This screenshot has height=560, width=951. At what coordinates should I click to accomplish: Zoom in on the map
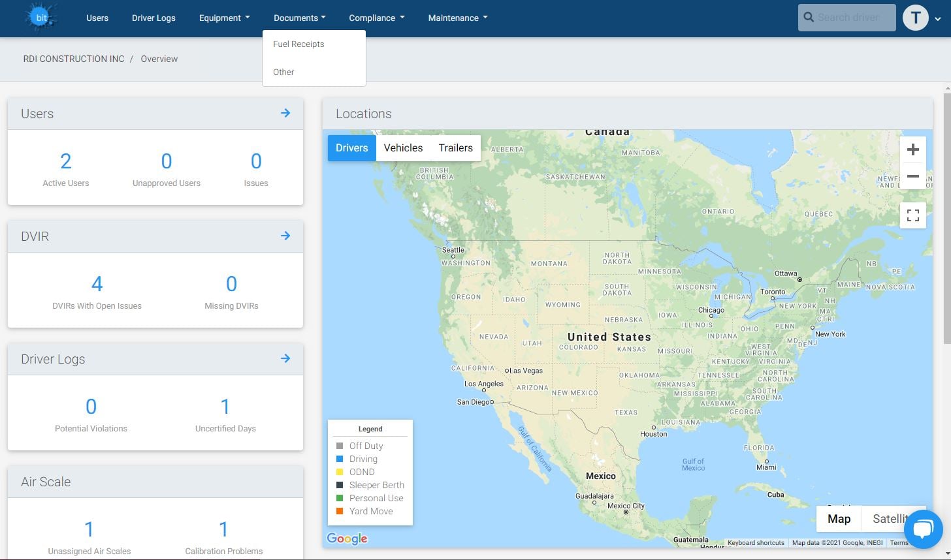click(913, 149)
